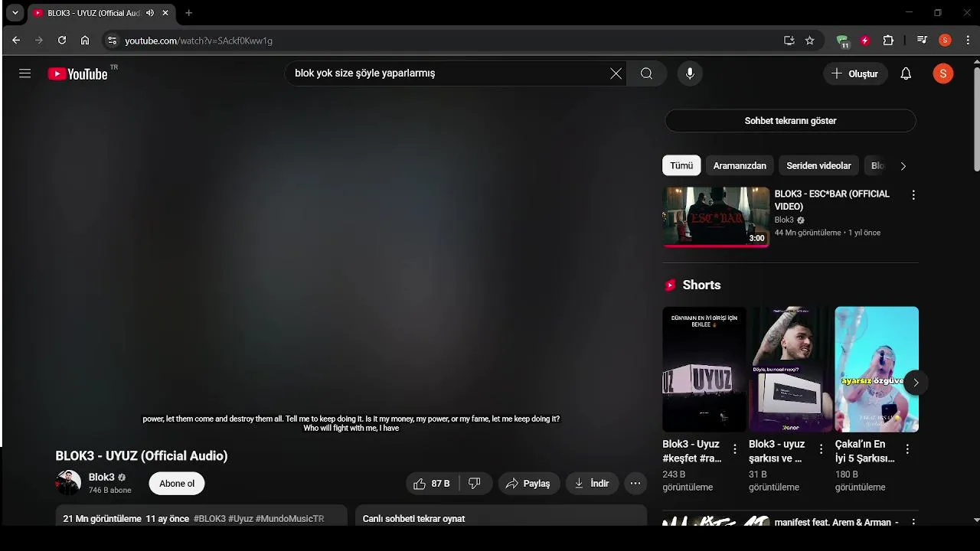The width and height of the screenshot is (980, 551).
Task: Open the account avatar menu
Action: click(943, 73)
